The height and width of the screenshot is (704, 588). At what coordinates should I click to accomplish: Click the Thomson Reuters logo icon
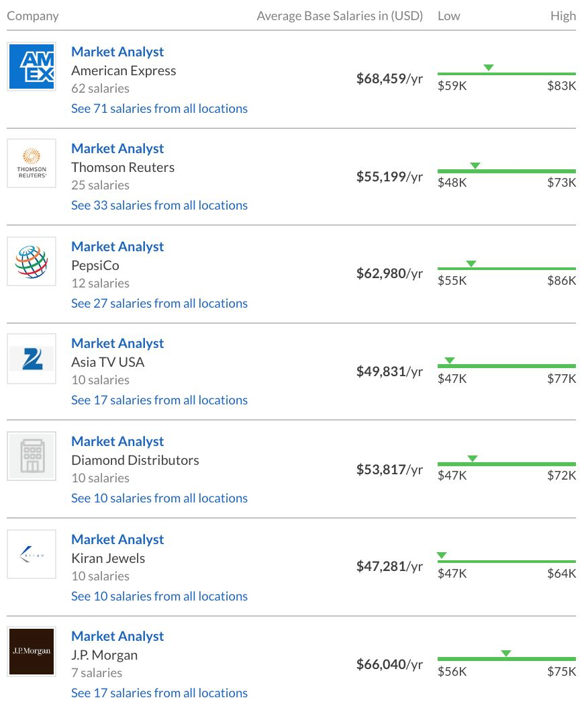coord(32,163)
